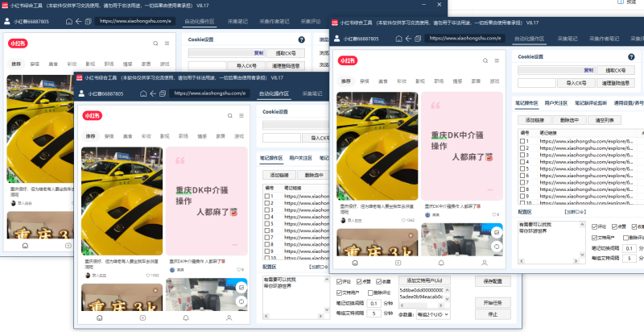The image size is (644, 332).
Task: Click 添加艾特用户Uid button
Action: coord(425,280)
